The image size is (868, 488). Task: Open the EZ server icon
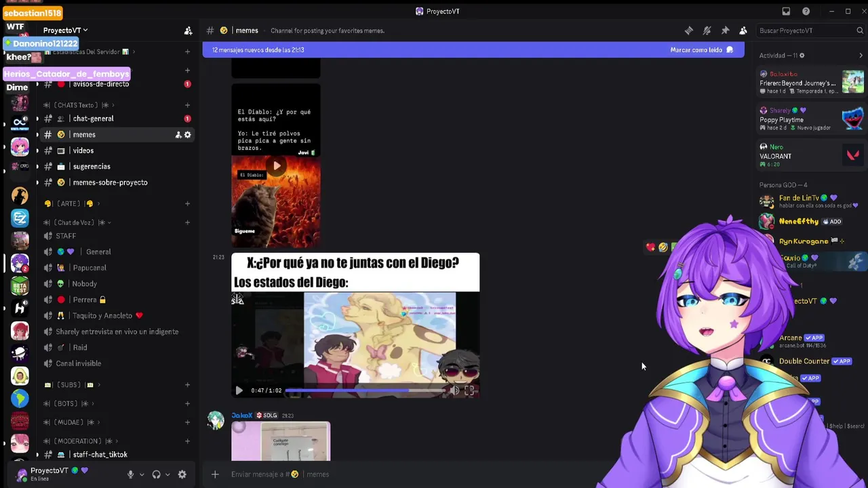pyautogui.click(x=20, y=218)
